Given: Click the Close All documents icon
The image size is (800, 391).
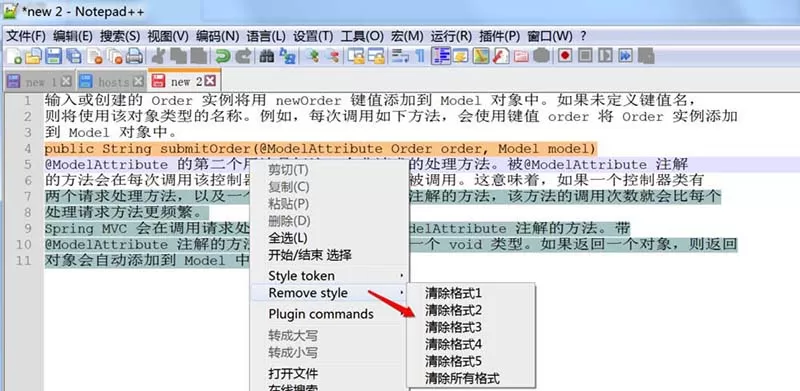Looking at the screenshot, I should pyautogui.click(x=115, y=56).
